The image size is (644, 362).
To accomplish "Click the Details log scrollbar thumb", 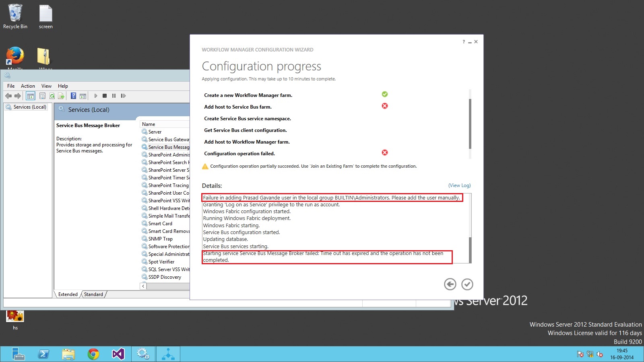I will point(470,250).
